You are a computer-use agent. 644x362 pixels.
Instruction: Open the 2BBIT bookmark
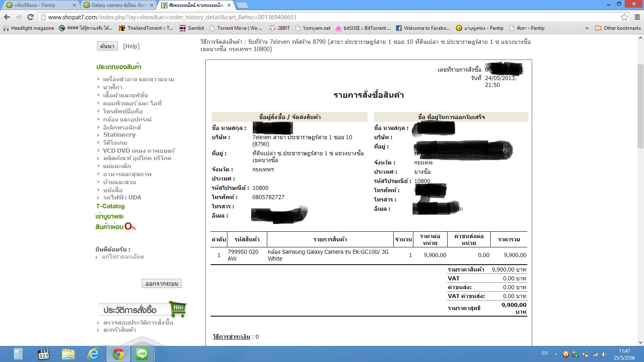[x=280, y=28]
